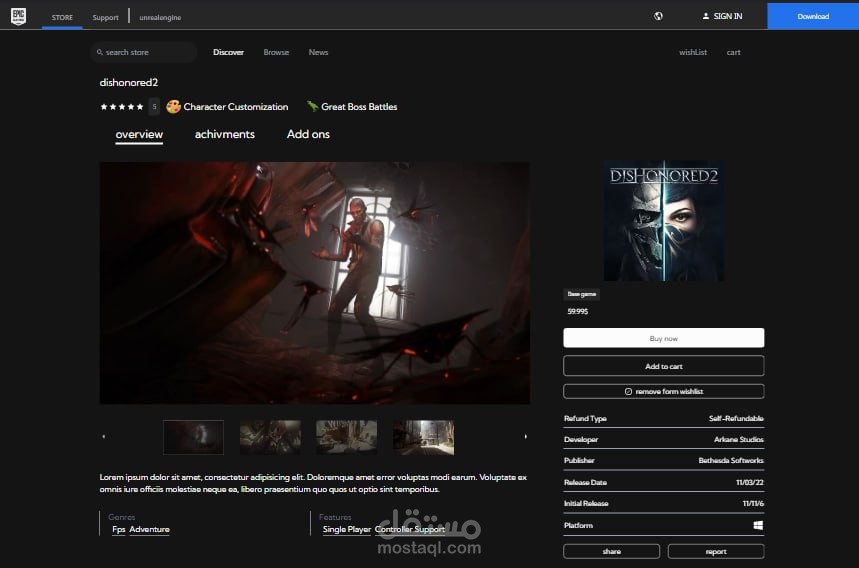Click remove form wishlist button
Image resolution: width=859 pixels, height=568 pixels.
(663, 392)
